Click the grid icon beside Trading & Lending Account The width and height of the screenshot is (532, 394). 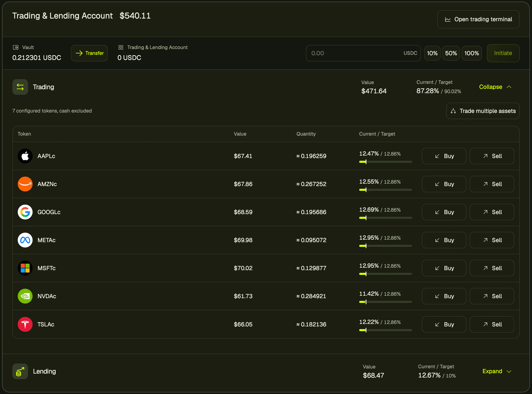click(121, 47)
